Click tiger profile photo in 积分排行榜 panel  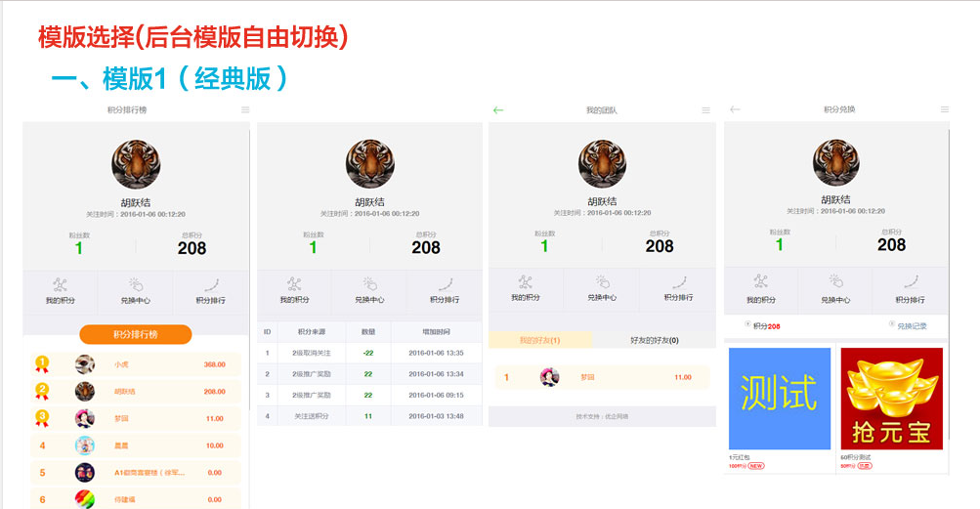point(136,164)
